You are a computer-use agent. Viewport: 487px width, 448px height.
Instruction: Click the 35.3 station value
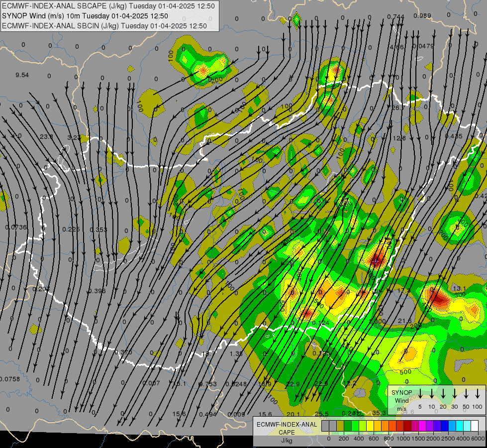(379, 413)
